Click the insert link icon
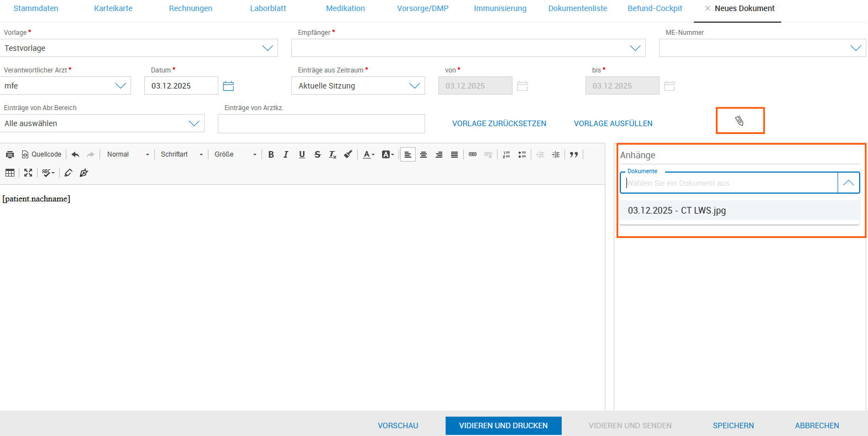The width and height of the screenshot is (868, 436). 473,155
